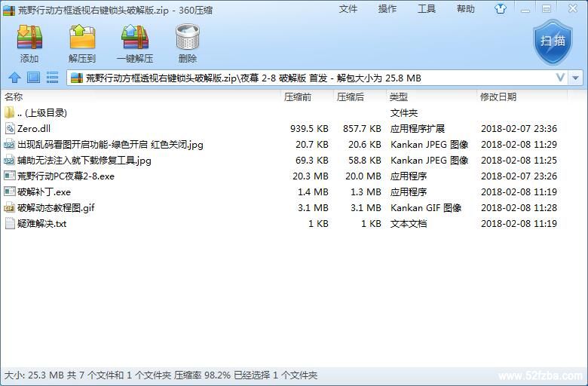Click the 2018-02-07 23:36 date cell

click(519, 129)
